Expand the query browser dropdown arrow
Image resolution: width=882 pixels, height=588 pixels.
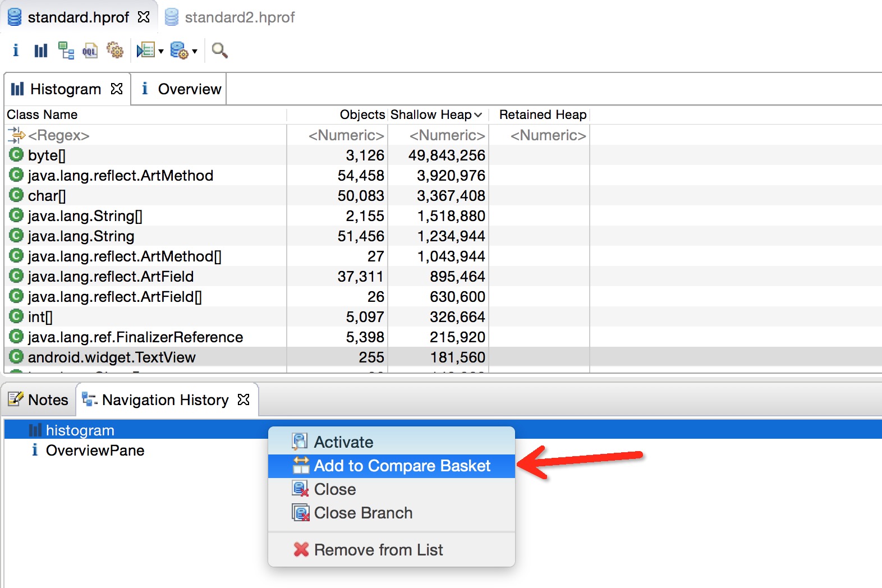[x=195, y=52]
